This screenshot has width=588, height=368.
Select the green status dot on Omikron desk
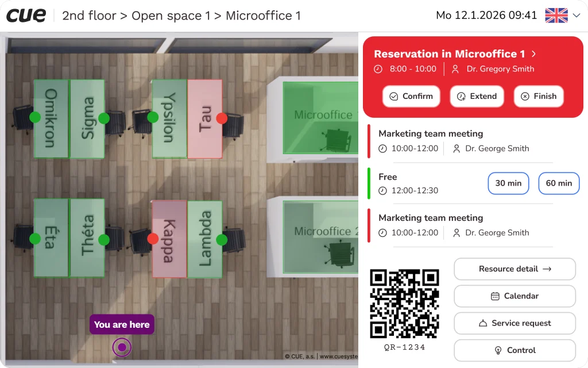35,117
